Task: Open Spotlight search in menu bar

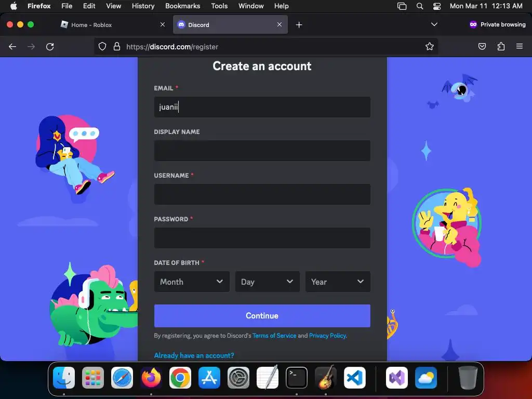Action: pos(420,6)
